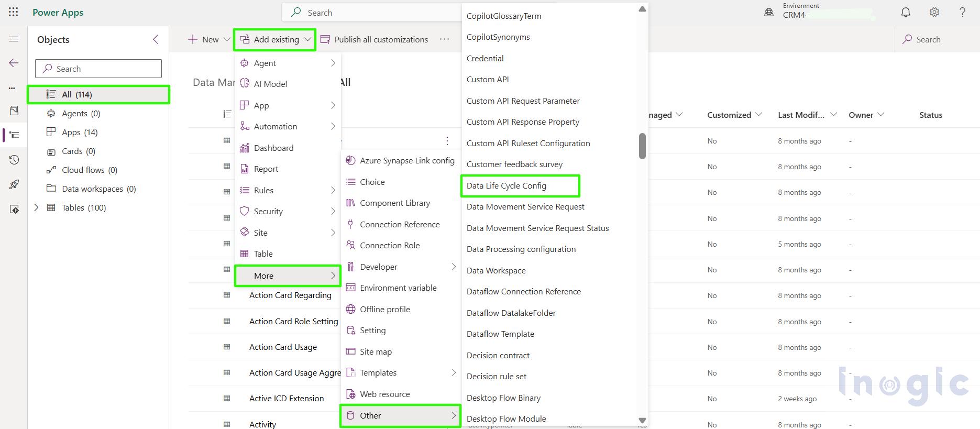This screenshot has width=980, height=429.
Task: Click the AI Model icon
Action: click(x=244, y=84)
